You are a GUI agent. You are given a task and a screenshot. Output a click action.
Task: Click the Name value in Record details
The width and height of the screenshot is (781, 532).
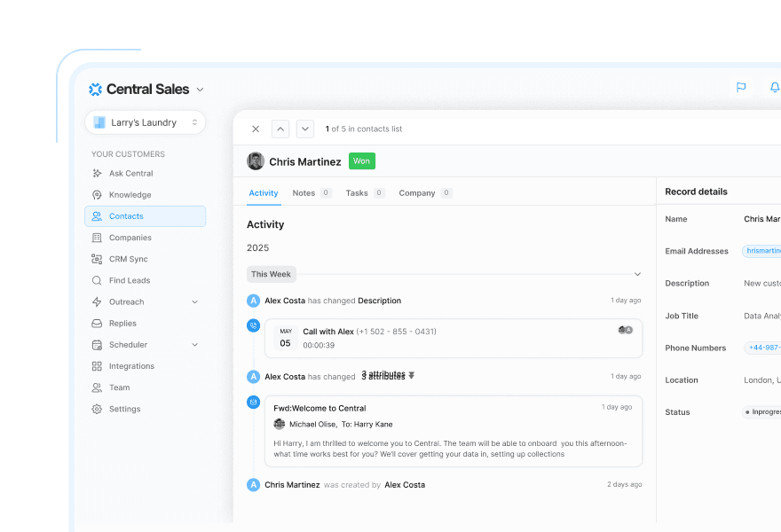coord(762,219)
